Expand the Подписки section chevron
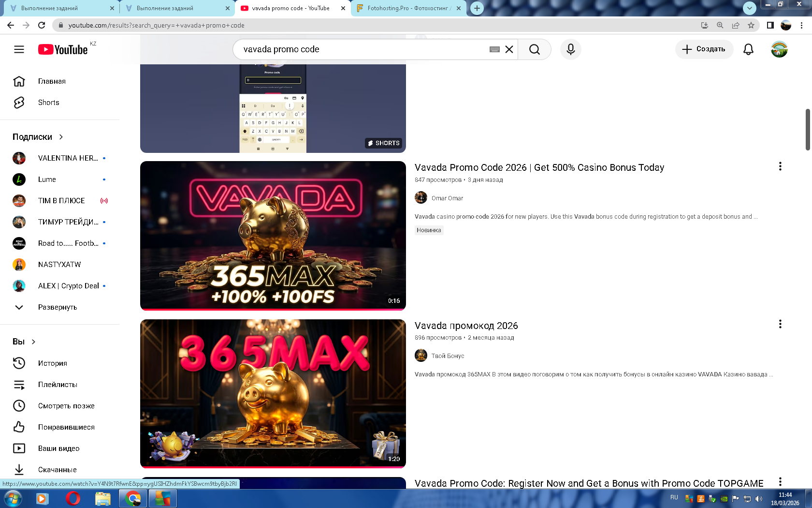812x508 pixels. tap(61, 137)
